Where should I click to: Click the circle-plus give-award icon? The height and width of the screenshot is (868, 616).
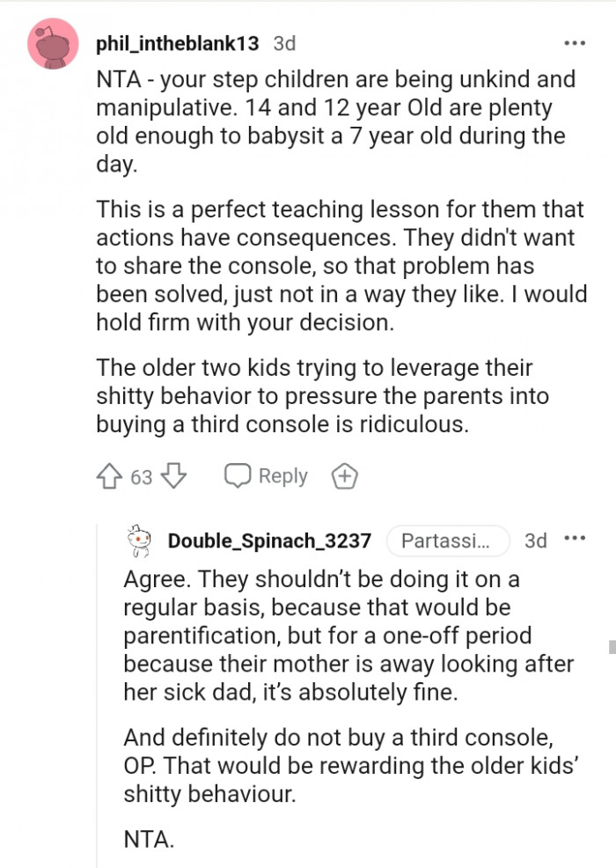click(344, 475)
